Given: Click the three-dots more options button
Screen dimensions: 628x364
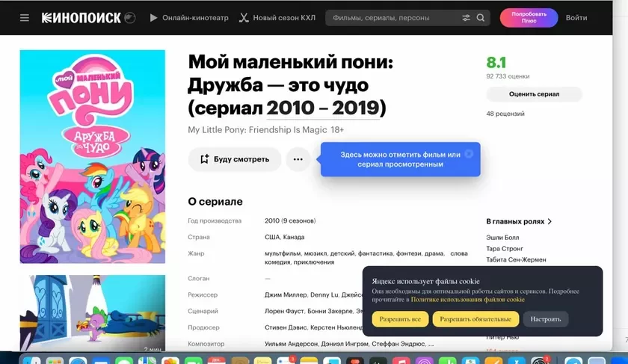Looking at the screenshot, I should pyautogui.click(x=298, y=159).
